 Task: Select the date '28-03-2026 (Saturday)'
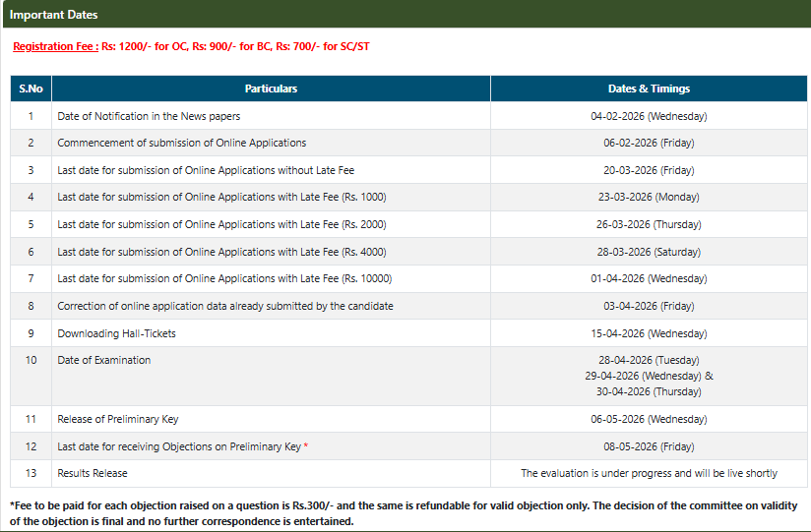650,252
